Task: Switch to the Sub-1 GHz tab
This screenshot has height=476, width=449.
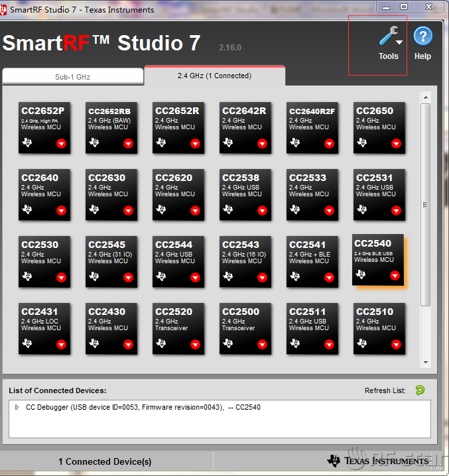Action: [72, 77]
